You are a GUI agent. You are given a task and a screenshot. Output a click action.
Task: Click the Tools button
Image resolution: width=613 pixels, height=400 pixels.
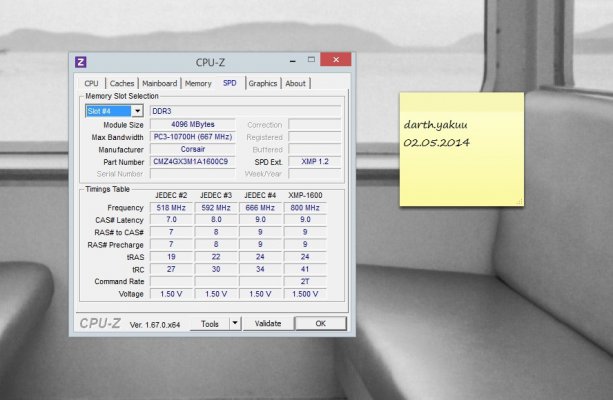tap(210, 324)
